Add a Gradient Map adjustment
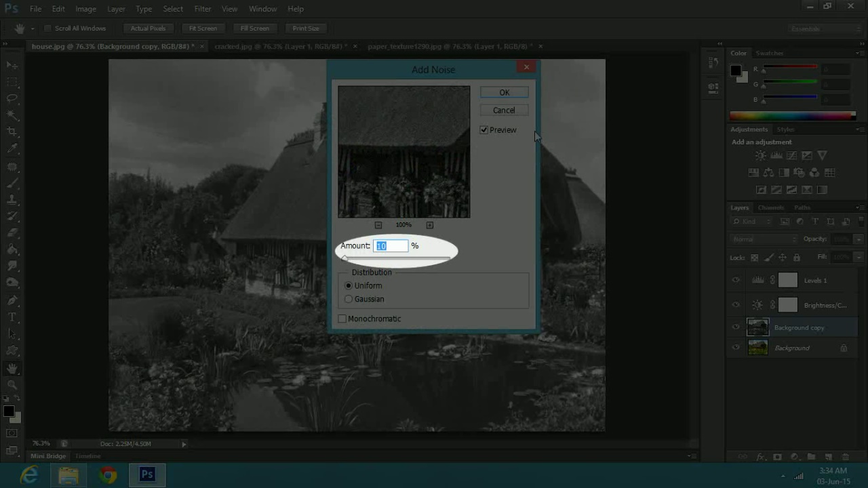Image resolution: width=868 pixels, height=488 pixels. [x=823, y=190]
